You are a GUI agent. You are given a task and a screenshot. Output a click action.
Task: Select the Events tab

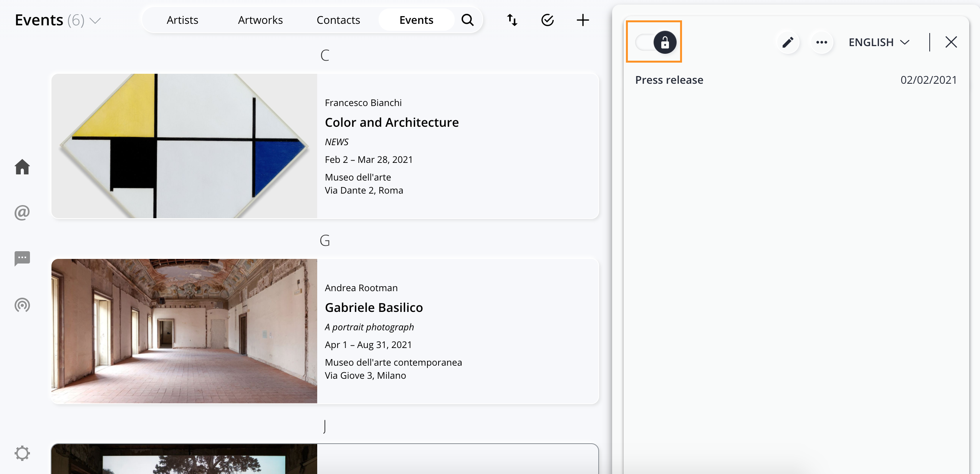[x=416, y=20]
